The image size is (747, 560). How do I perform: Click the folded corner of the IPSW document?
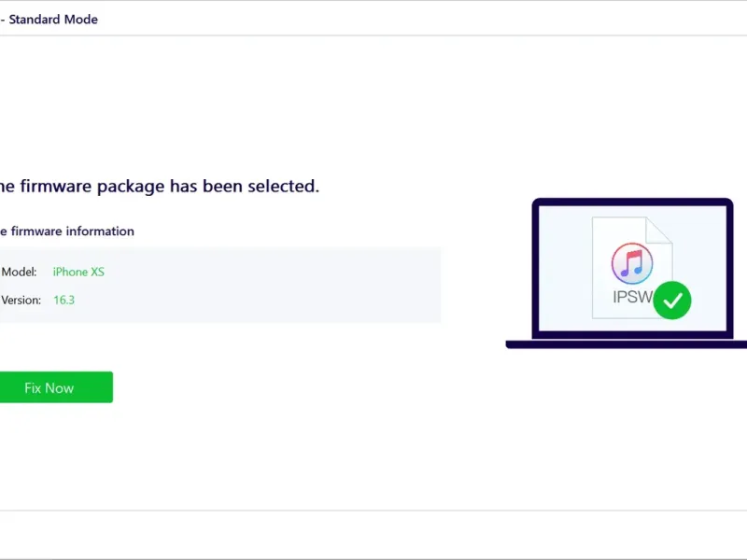(659, 230)
